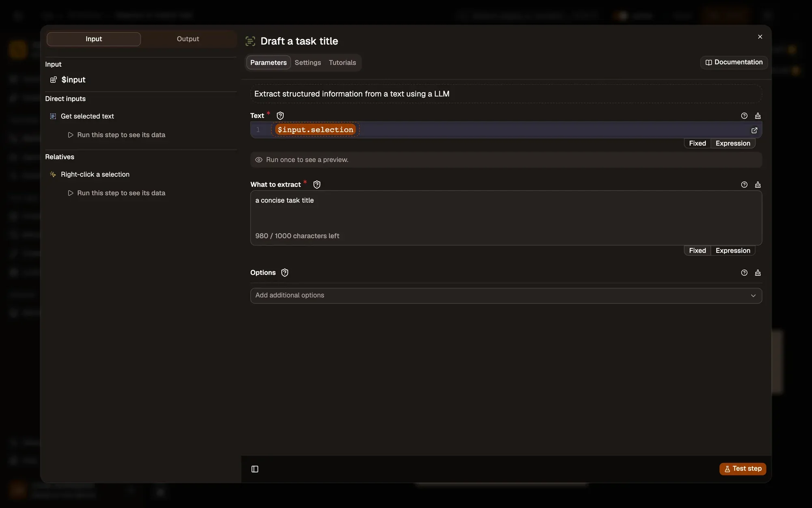812x508 pixels.
Task: Click the AI assistant icon for What to extract
Action: click(758, 185)
